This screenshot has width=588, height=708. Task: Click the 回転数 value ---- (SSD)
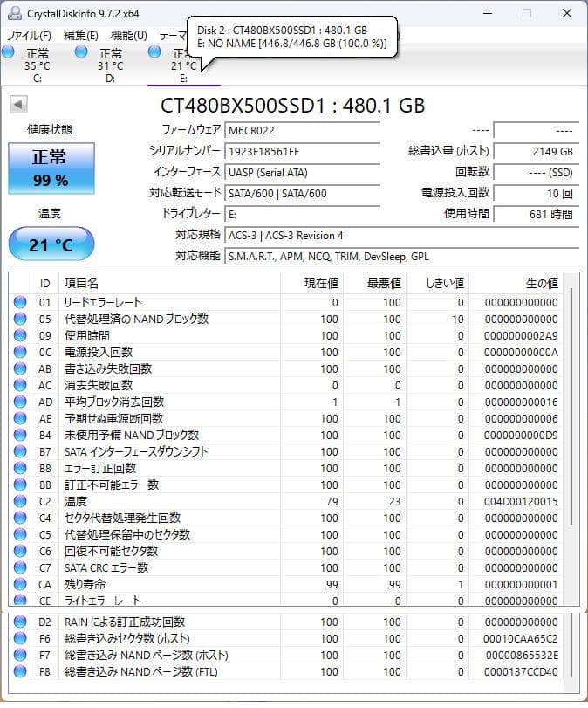pos(537,173)
